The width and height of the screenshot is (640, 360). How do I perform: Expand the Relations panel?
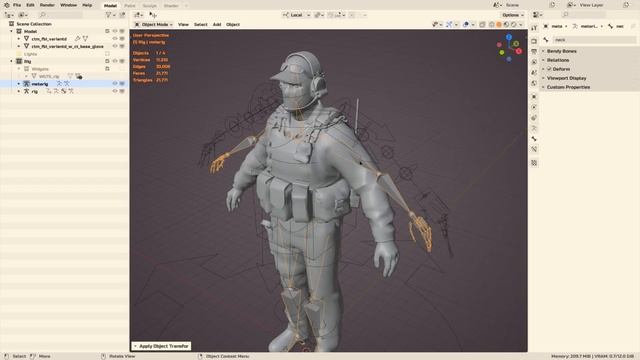click(558, 60)
